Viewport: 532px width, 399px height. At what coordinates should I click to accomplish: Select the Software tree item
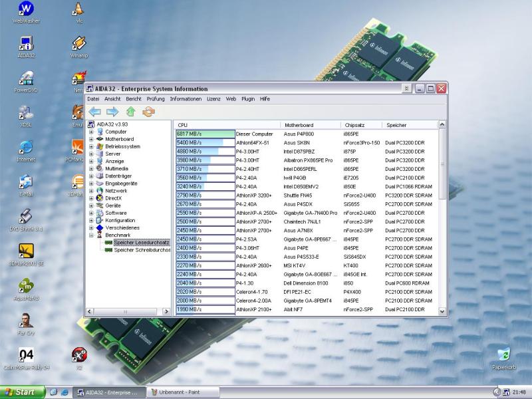point(116,213)
